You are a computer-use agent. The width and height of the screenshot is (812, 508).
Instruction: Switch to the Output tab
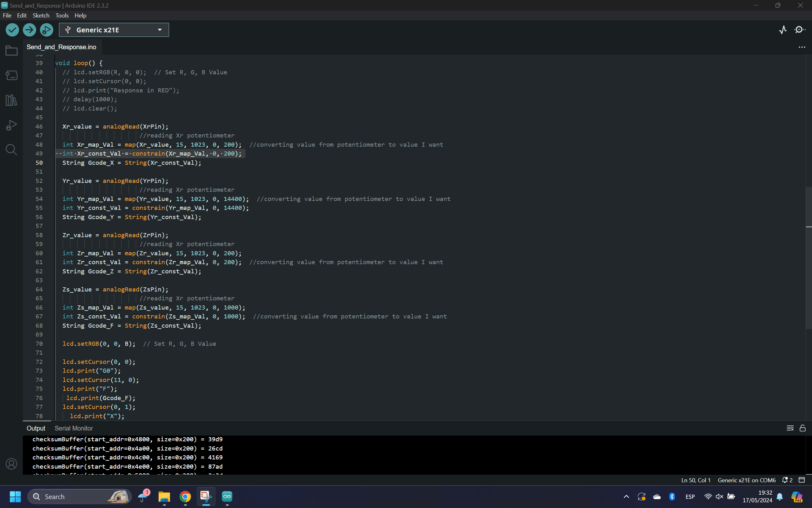pos(36,428)
